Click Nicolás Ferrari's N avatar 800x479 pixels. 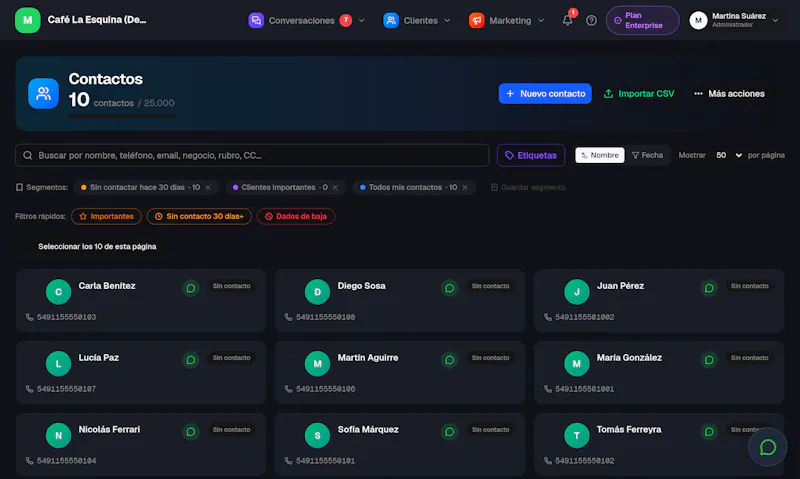coord(58,436)
